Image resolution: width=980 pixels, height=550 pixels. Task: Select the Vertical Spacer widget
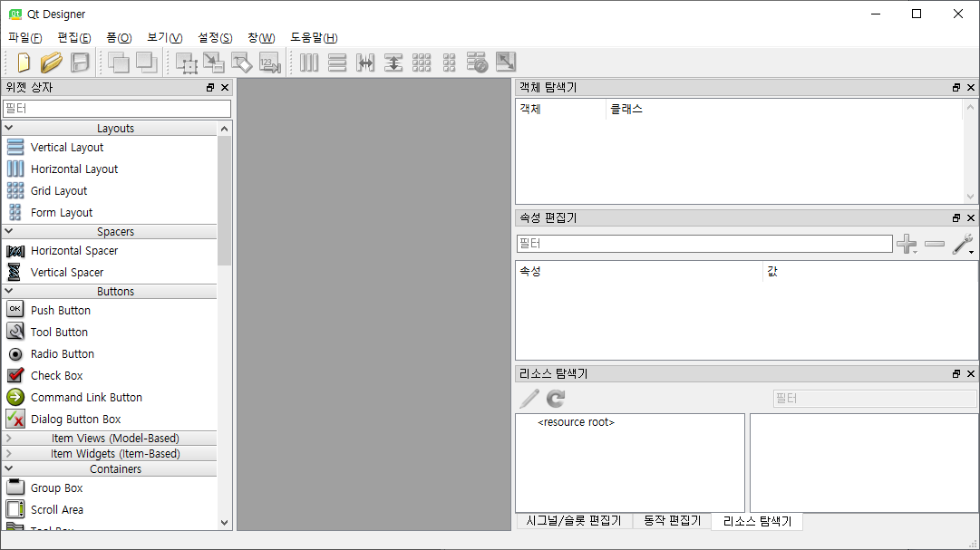(x=110, y=273)
